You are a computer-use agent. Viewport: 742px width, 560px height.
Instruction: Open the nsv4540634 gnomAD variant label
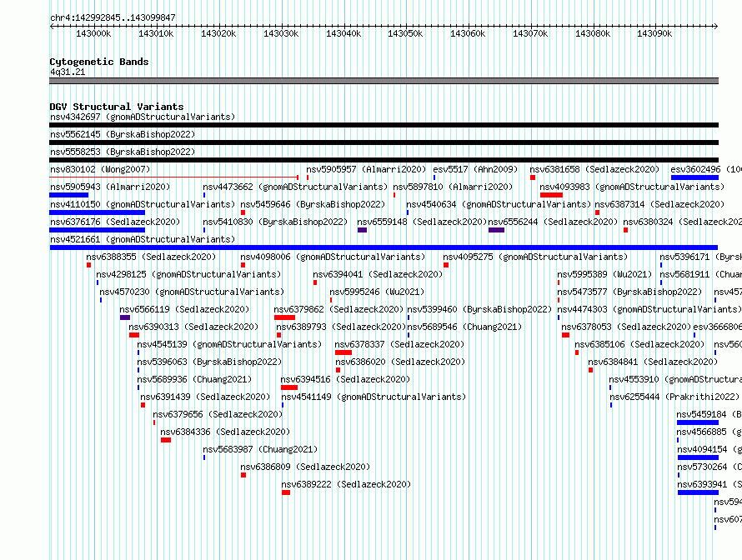499,204
